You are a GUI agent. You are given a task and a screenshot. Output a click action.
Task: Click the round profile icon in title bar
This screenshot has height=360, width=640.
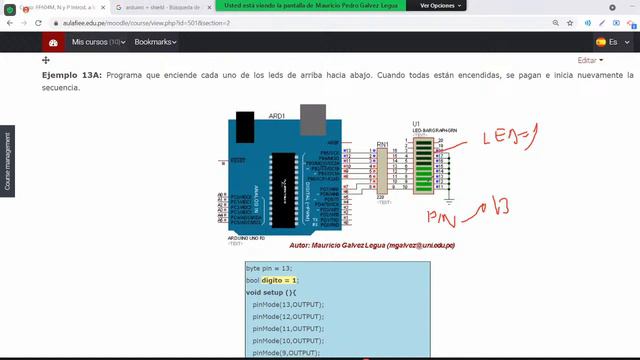coord(612,7)
